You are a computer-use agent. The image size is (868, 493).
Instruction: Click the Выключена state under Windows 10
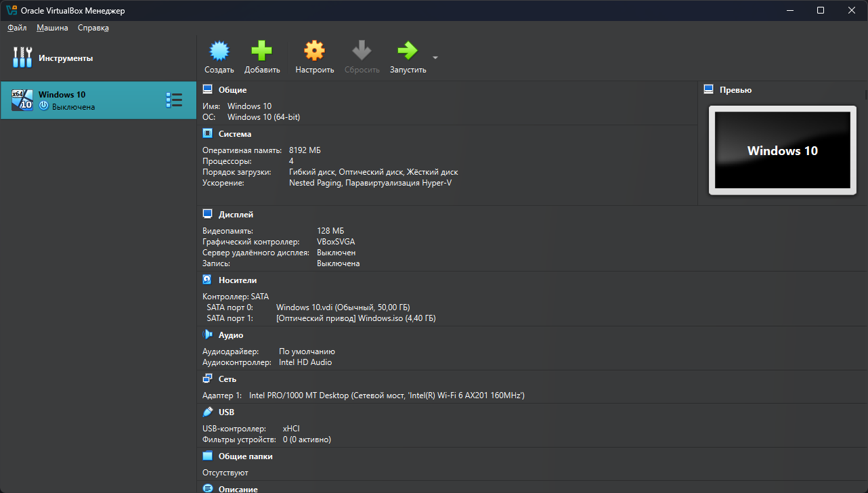tap(73, 107)
